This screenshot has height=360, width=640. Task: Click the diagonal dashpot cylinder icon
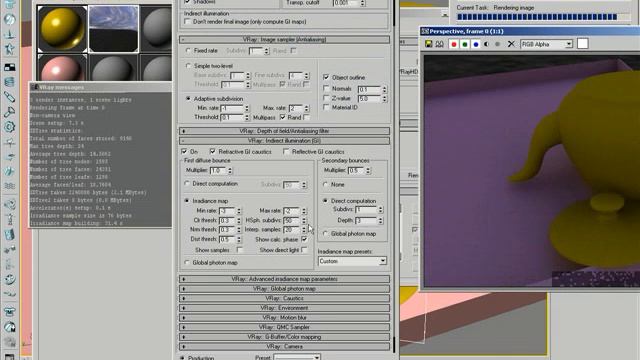pyautogui.click(x=9, y=97)
